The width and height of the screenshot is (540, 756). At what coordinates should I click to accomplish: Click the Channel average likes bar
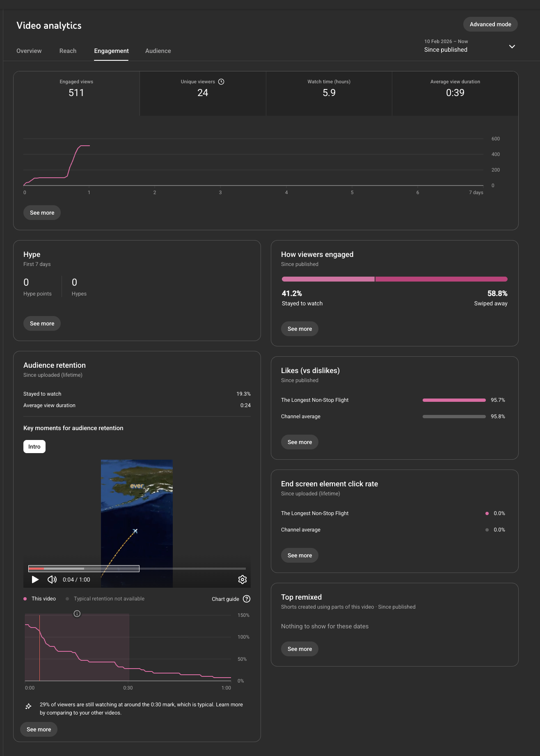pyautogui.click(x=454, y=417)
